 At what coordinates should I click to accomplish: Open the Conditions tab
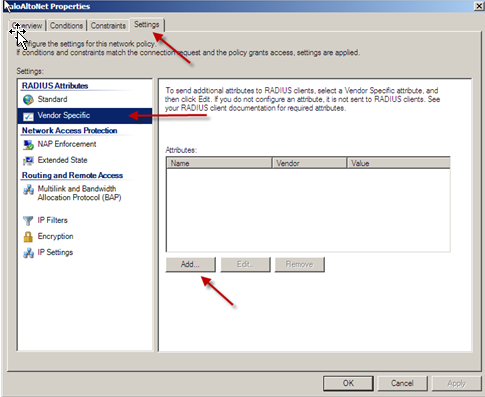coord(66,26)
